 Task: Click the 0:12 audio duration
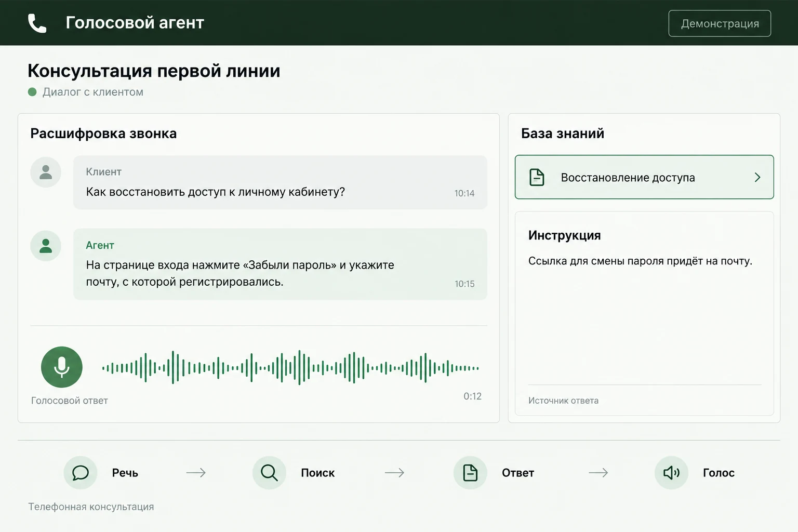pos(472,396)
